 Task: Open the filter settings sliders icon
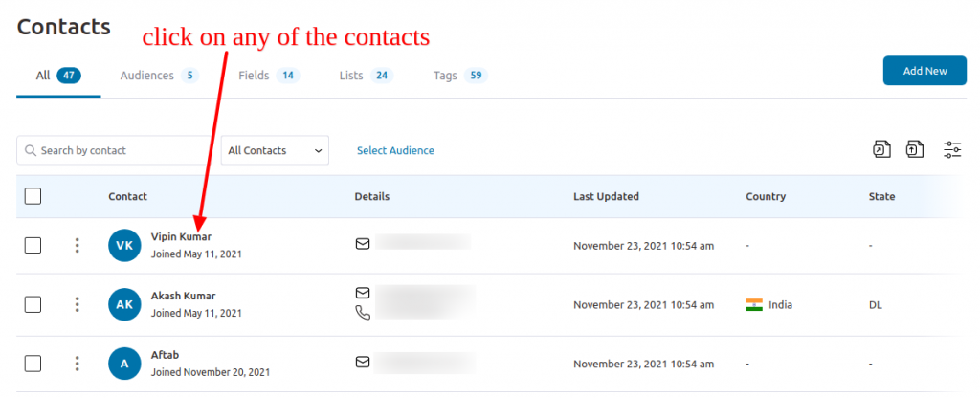[x=952, y=150]
